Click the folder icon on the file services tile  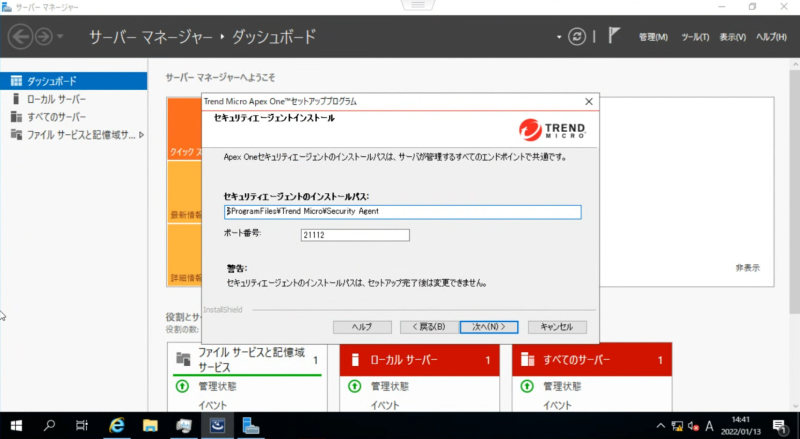click(183, 359)
